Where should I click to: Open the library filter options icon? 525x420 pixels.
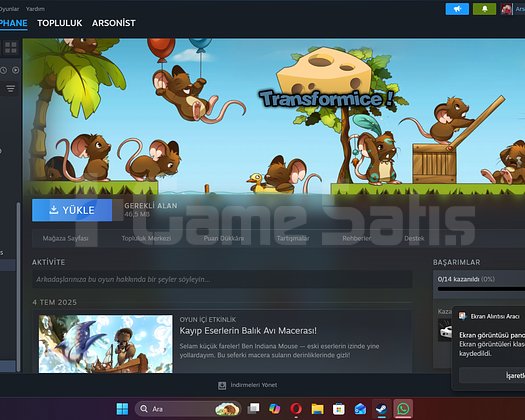(x=10, y=88)
